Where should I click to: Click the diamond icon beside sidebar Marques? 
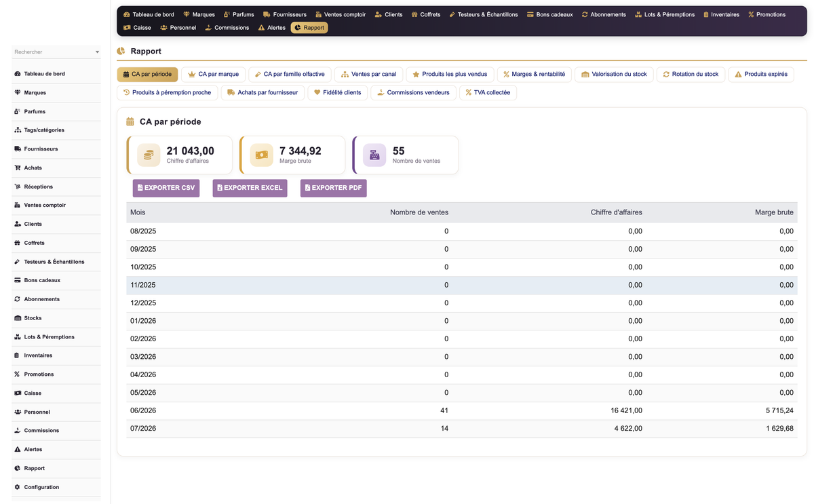[x=17, y=92]
